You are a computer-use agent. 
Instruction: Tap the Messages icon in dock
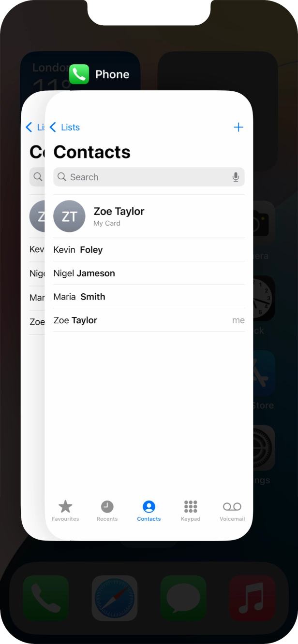(x=183, y=598)
